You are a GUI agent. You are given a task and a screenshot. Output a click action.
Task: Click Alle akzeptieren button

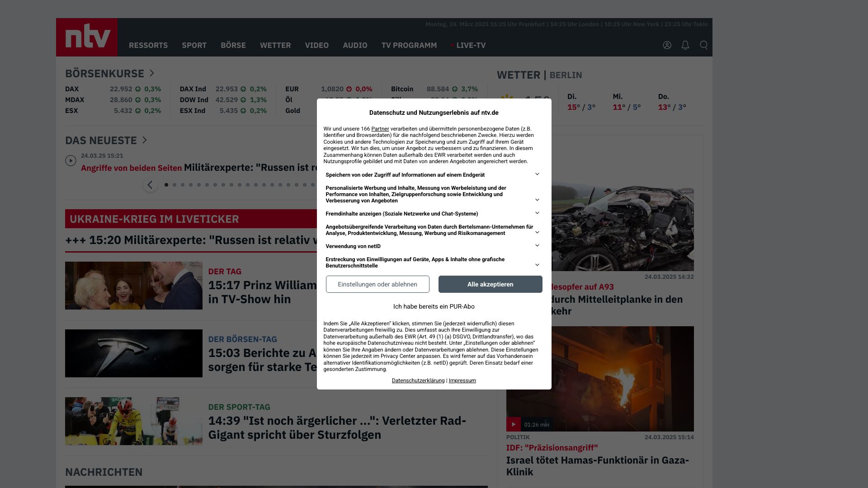pyautogui.click(x=490, y=284)
